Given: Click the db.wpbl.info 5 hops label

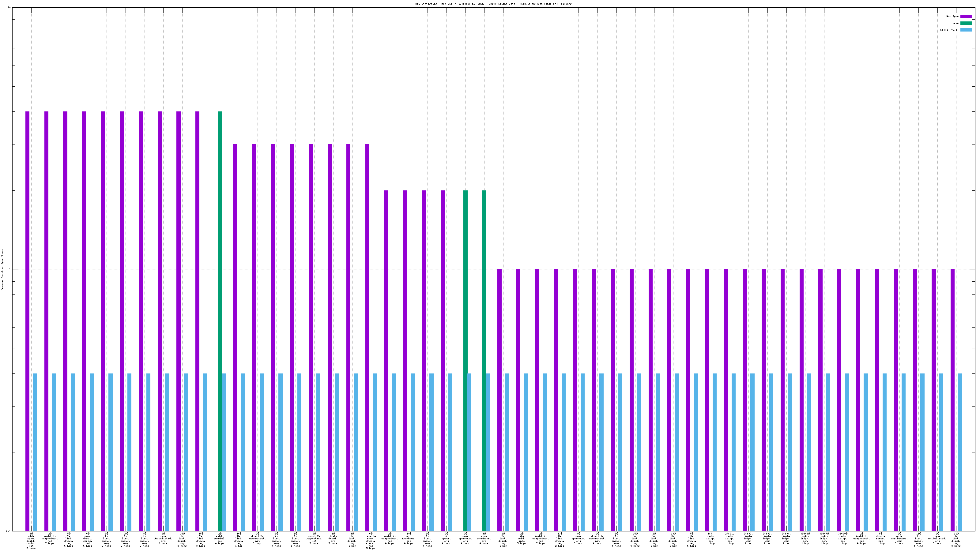Looking at the screenshot, I should point(522,538).
